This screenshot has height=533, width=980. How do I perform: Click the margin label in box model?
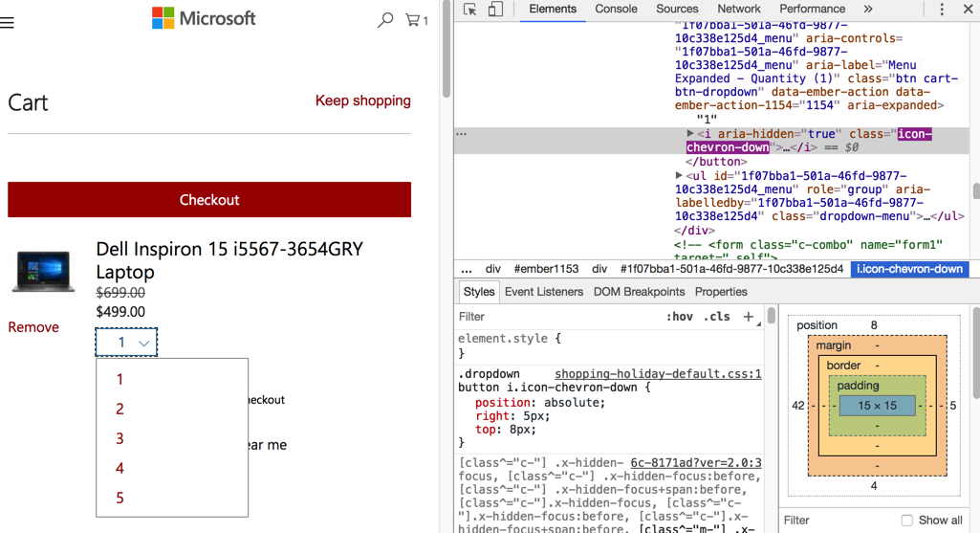coord(833,345)
